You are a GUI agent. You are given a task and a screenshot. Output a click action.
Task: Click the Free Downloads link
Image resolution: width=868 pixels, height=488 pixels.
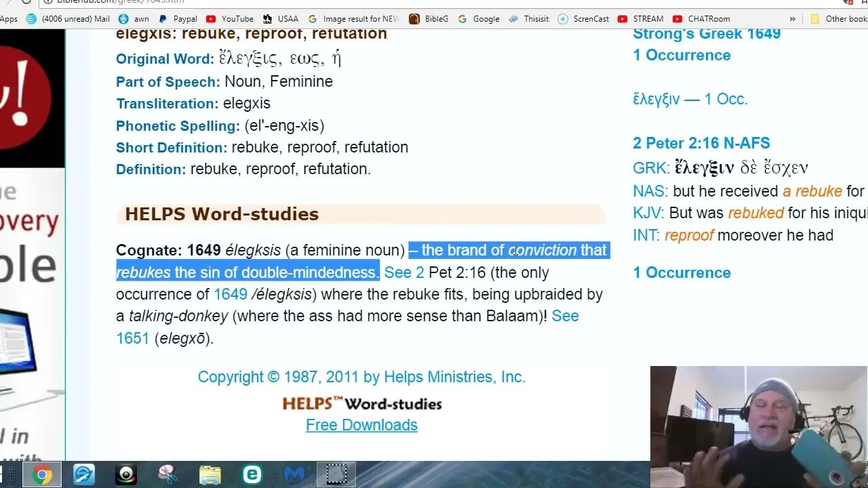click(x=361, y=425)
